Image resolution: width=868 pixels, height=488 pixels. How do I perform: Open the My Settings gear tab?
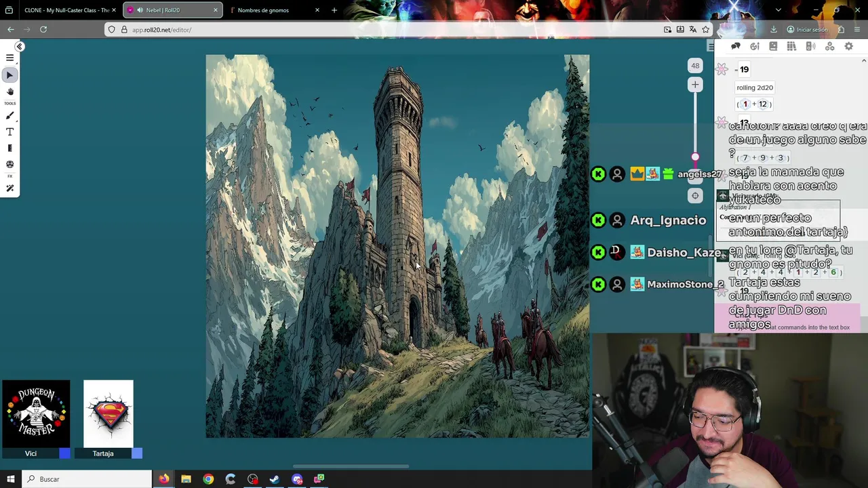pyautogui.click(x=848, y=46)
